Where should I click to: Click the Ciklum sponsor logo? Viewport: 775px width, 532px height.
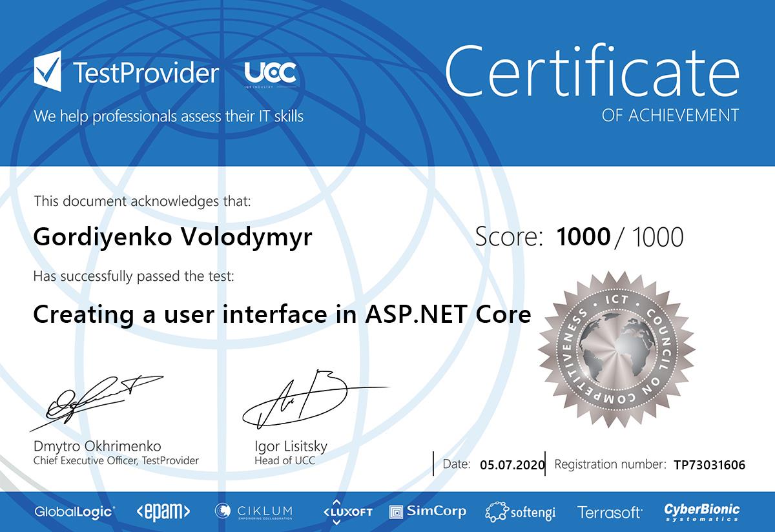[x=254, y=511]
